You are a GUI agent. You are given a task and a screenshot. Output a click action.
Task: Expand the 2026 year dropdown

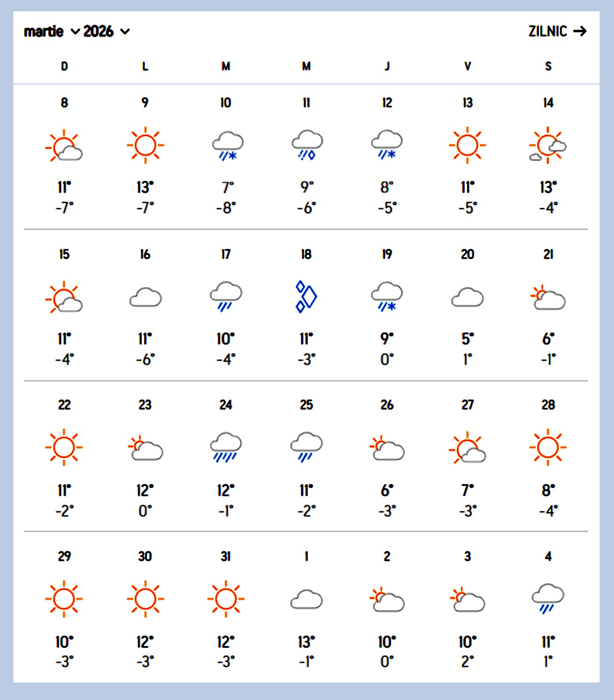[x=107, y=32]
